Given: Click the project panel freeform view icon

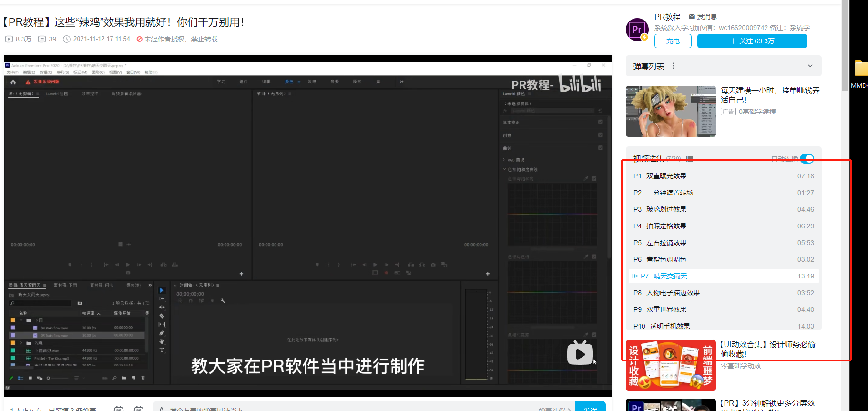Looking at the screenshot, I should [40, 378].
